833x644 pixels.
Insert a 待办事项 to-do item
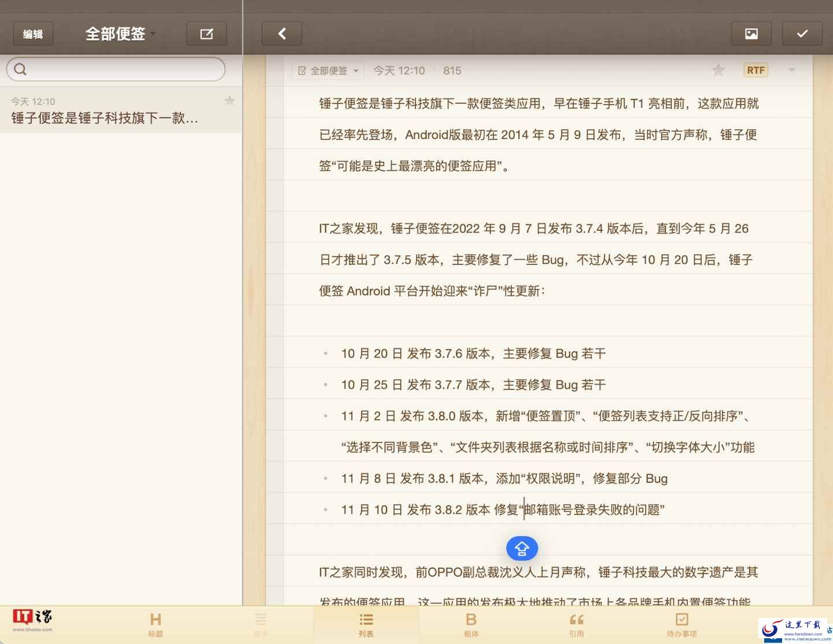pos(682,625)
